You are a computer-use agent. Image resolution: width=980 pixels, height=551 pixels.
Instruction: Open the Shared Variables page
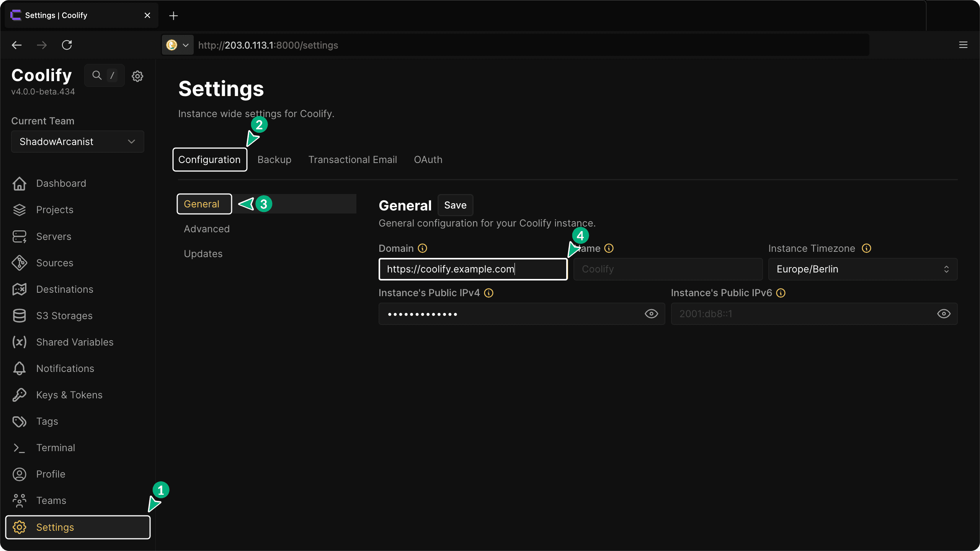coord(75,342)
